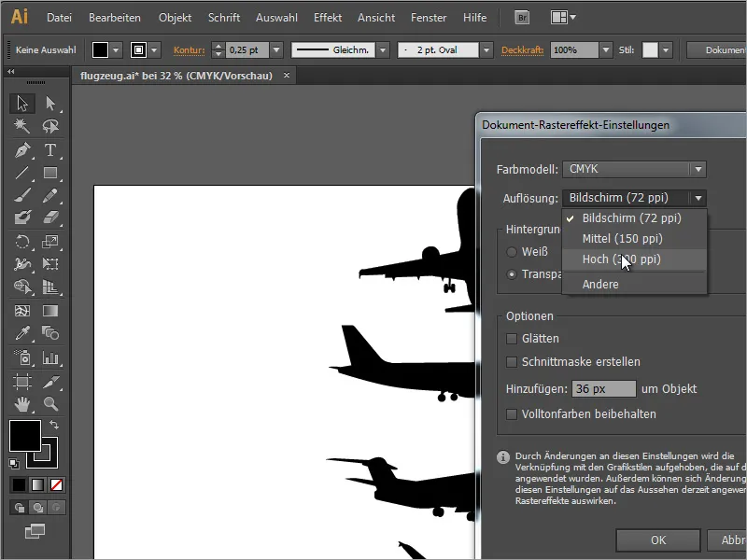Viewport: 747px width, 560px height.
Task: Select the Pencil tool
Action: tap(50, 195)
